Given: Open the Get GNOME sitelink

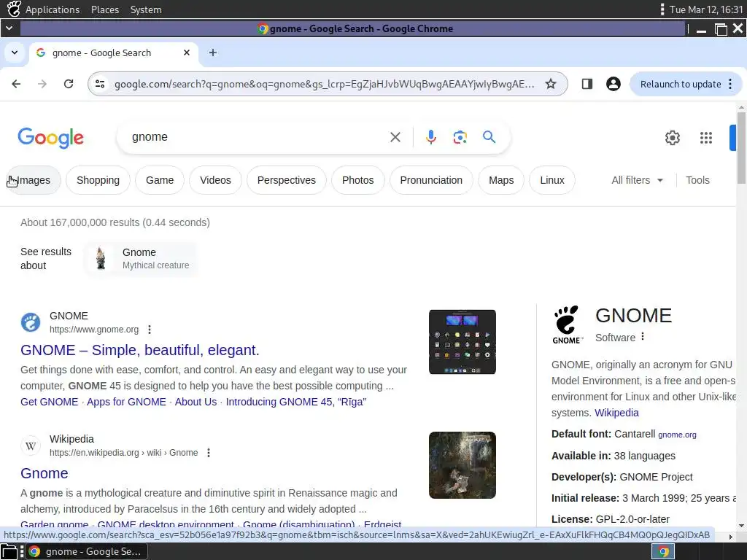Looking at the screenshot, I should (49, 402).
